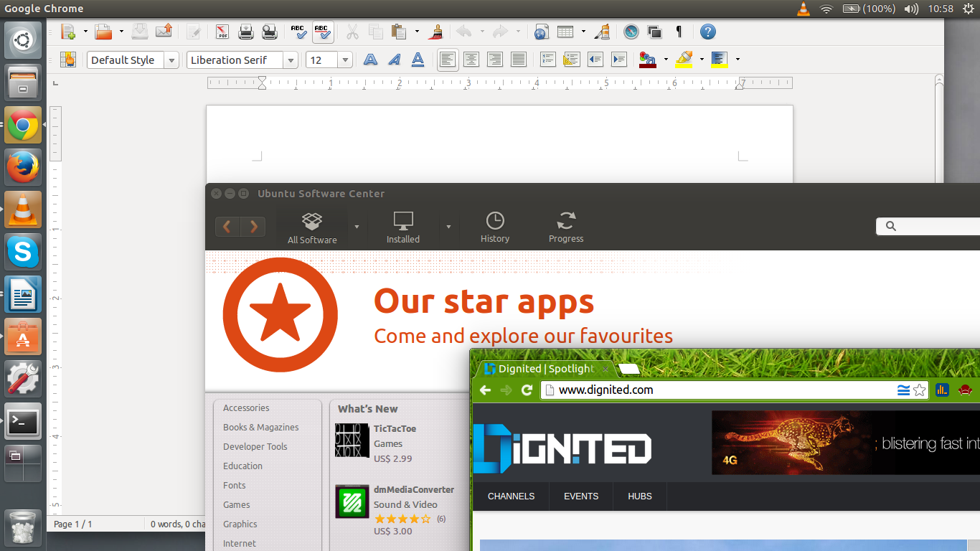Toggle Underline formatting in Writer
The image size is (980, 551).
(418, 60)
